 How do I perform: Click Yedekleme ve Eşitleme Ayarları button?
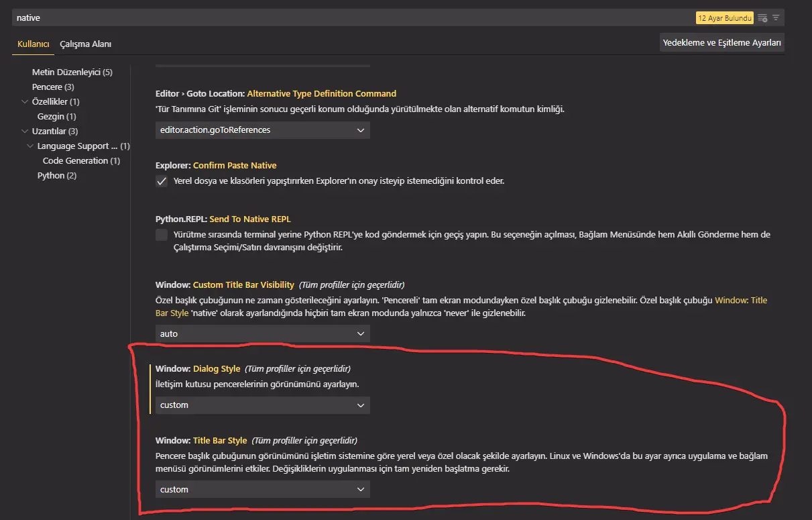pyautogui.click(x=722, y=42)
